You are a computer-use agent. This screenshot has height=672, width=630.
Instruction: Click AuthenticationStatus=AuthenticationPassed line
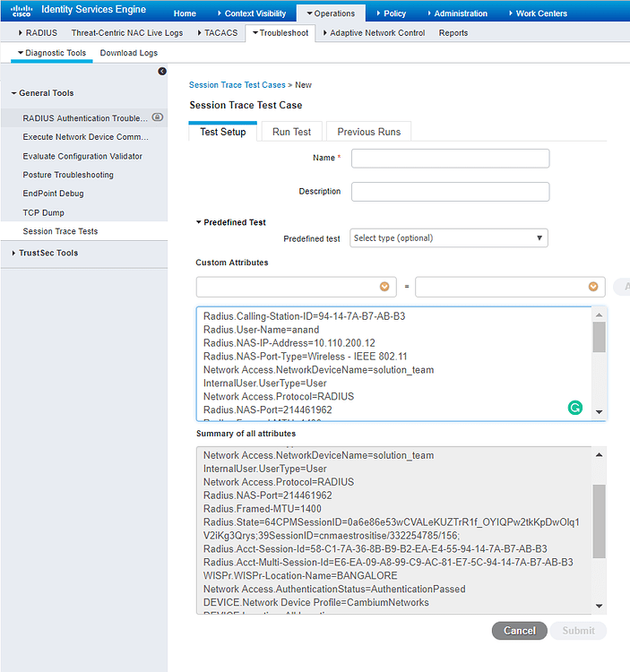click(334, 589)
